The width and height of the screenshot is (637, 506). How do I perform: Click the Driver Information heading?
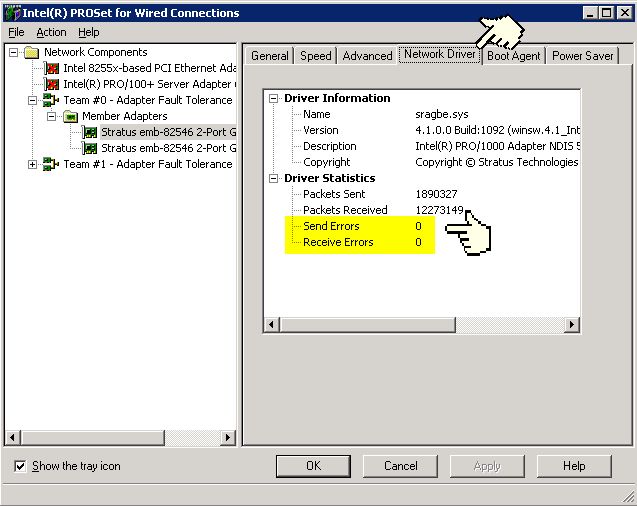[337, 98]
